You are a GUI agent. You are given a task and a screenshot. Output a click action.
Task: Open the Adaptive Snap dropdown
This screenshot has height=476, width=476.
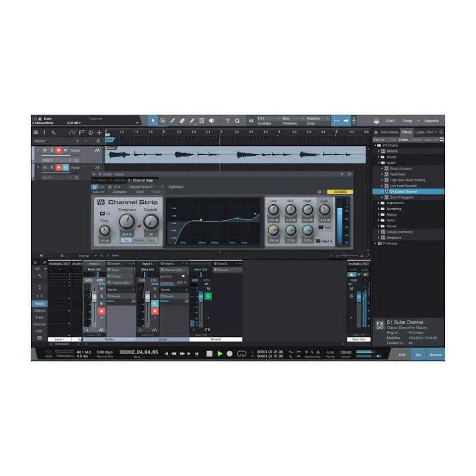pos(317,118)
